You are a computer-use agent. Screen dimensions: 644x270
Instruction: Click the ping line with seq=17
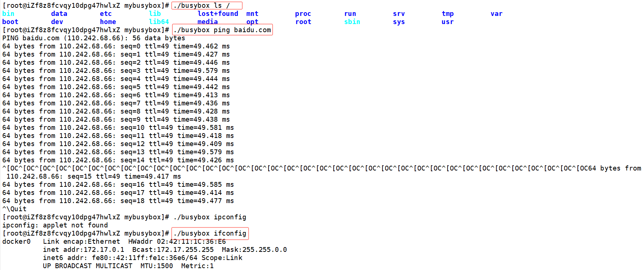tap(118, 193)
